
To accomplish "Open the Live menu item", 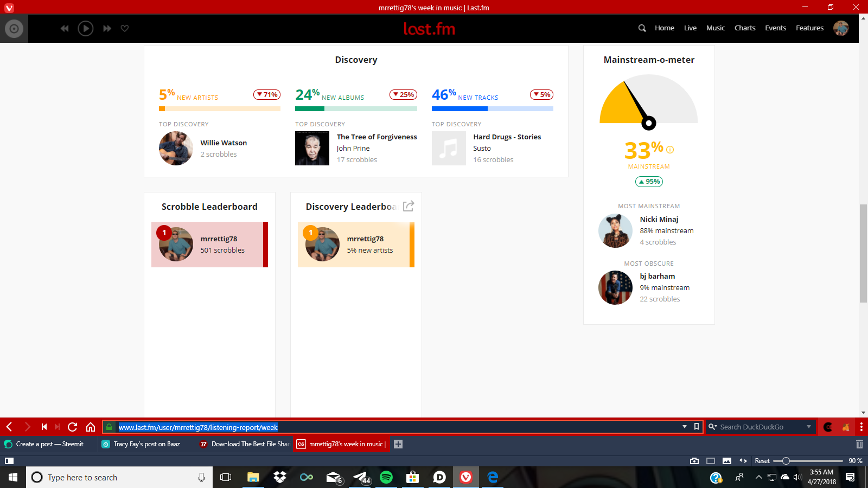I will (x=690, y=28).
